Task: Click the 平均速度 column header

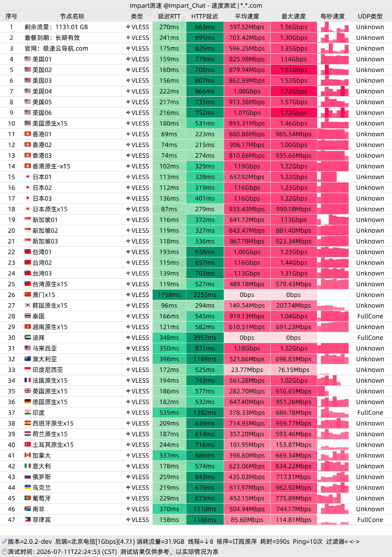Action: 247,16
